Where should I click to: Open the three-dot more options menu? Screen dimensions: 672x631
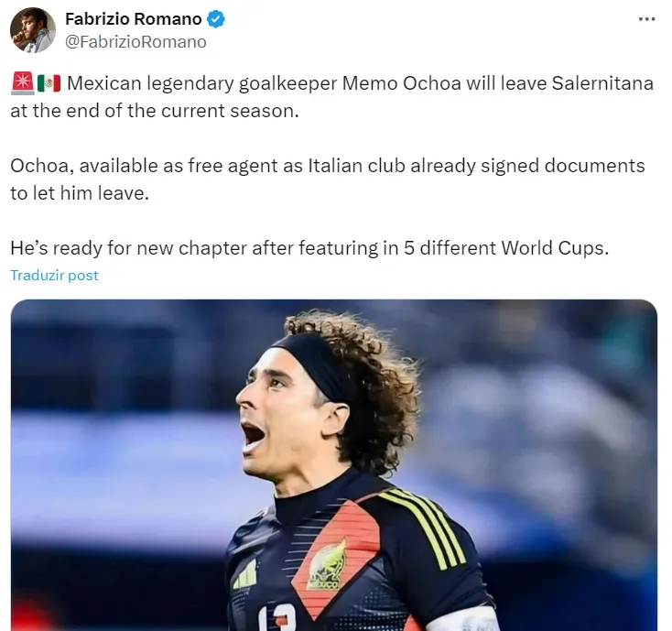(x=646, y=19)
